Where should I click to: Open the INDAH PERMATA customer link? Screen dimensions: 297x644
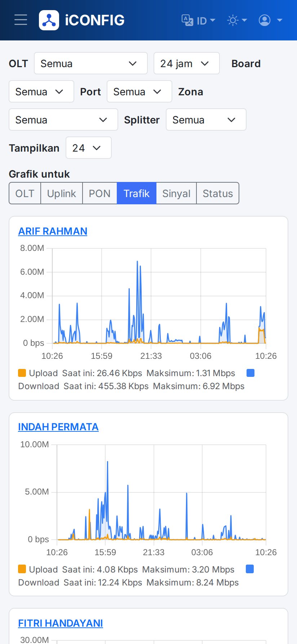(x=58, y=427)
